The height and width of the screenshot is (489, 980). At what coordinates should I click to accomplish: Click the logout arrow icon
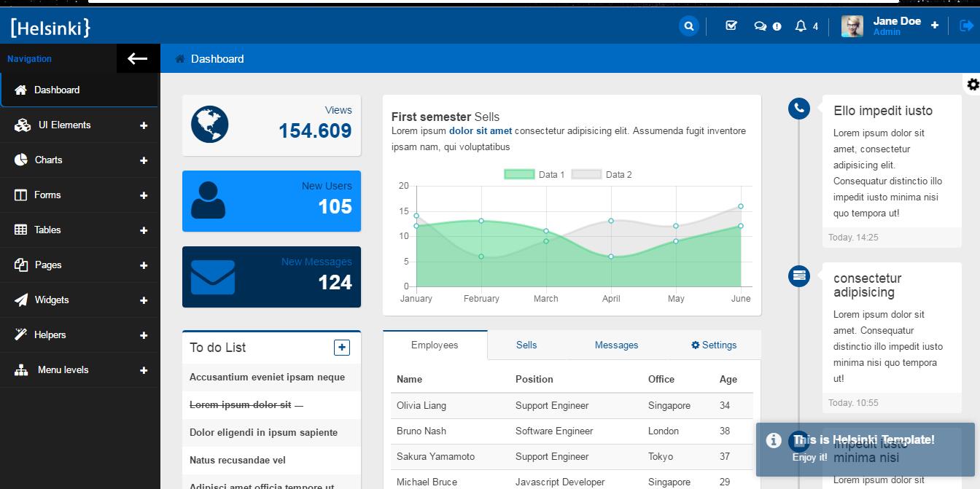pos(966,26)
